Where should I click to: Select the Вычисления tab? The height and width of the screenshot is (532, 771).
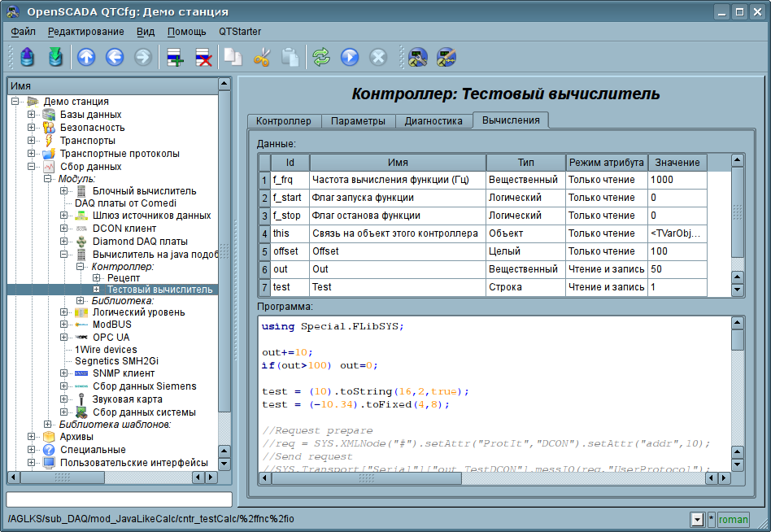click(511, 120)
